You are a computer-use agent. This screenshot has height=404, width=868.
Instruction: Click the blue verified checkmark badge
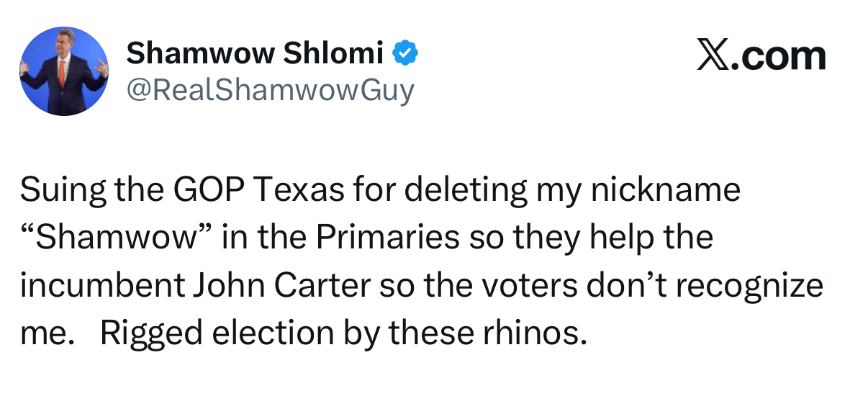click(406, 53)
